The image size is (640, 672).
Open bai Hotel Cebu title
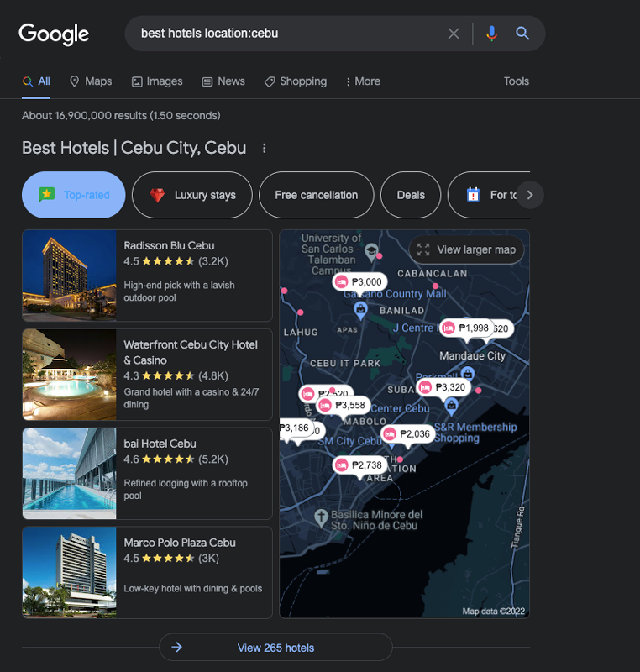(x=160, y=444)
